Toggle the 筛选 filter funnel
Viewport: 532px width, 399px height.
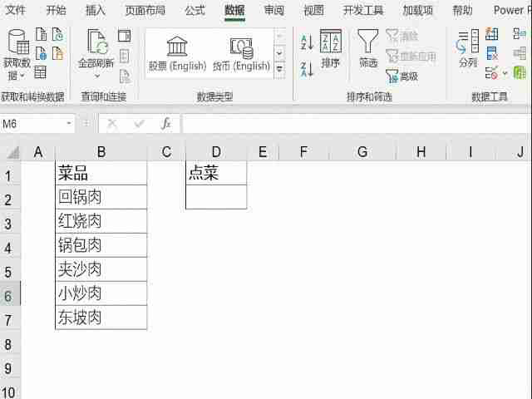pos(368,49)
